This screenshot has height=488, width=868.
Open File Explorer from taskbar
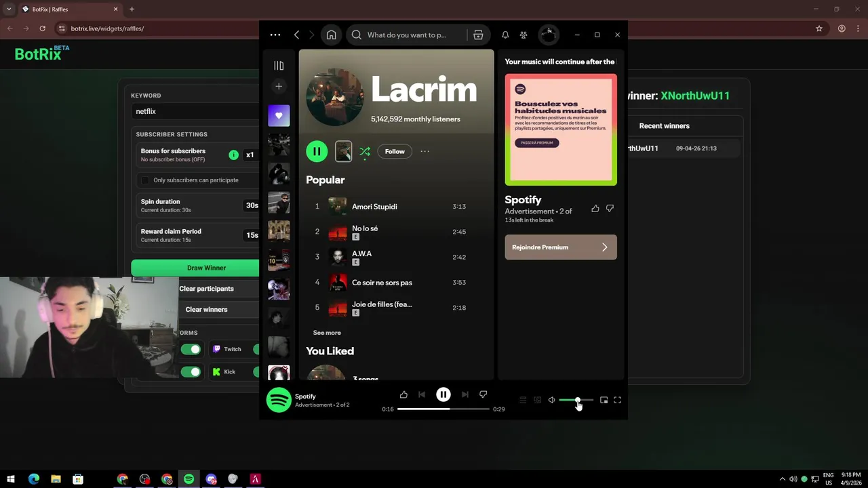56,479
